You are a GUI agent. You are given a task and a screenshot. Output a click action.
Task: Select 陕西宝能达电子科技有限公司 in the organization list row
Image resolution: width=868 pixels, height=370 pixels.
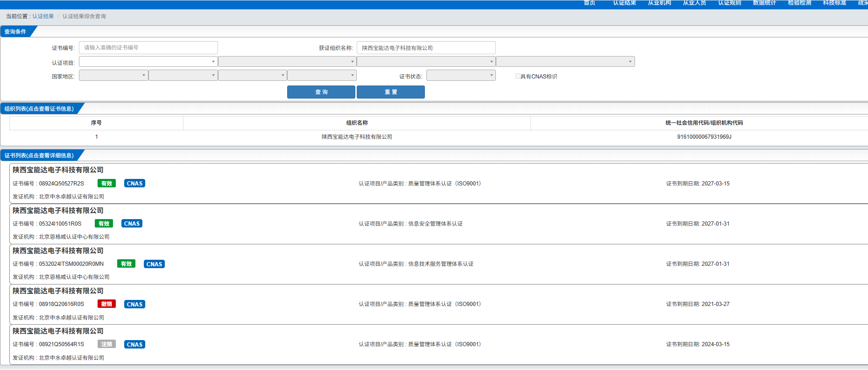coord(357,137)
